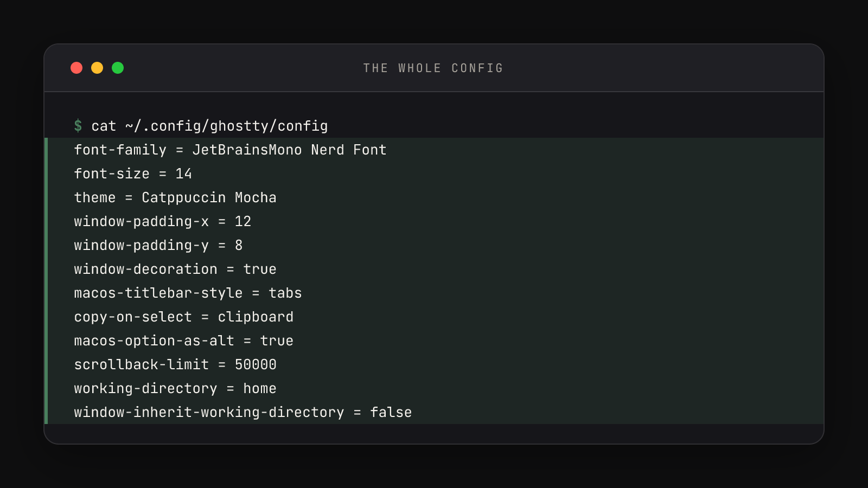Click the red close window dot
Screen dimensions: 868x488
76,68
